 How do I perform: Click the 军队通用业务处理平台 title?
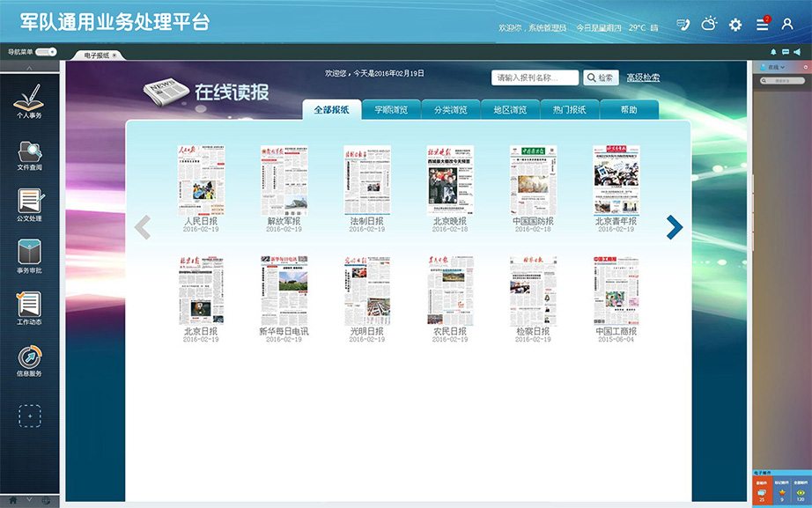coord(115,22)
